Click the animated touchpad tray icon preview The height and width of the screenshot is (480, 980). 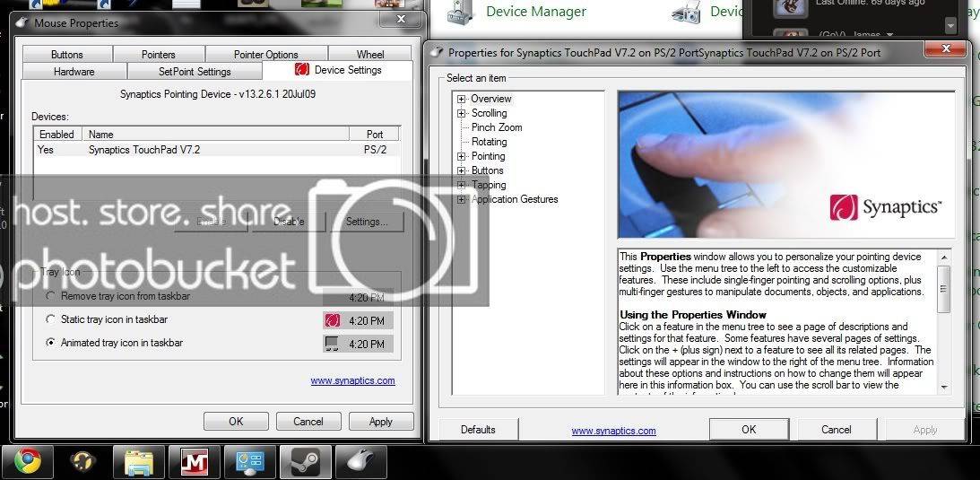coord(332,344)
